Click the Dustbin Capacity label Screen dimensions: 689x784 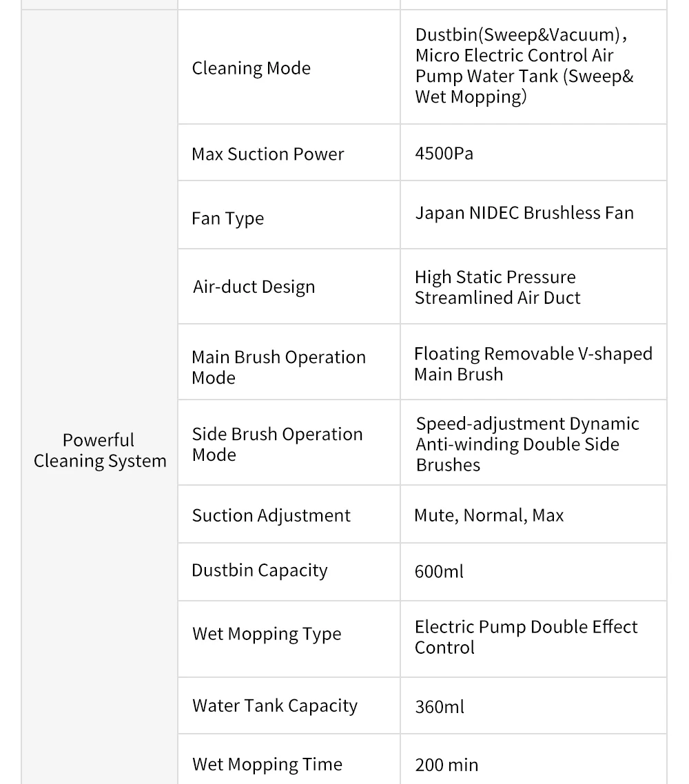(x=260, y=570)
